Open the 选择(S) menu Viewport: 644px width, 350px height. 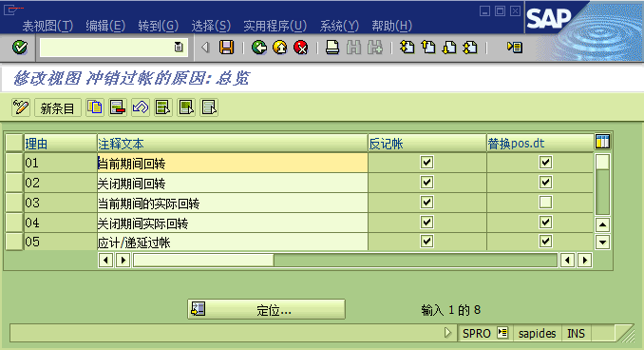[x=211, y=26]
